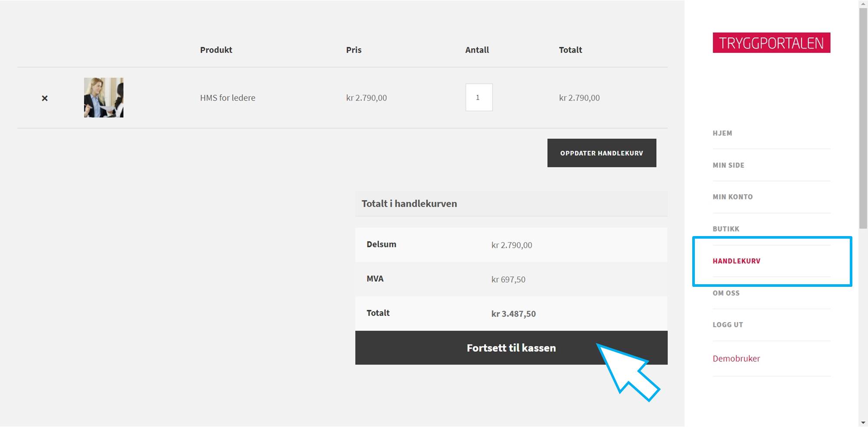Open the Om oss page

(726, 293)
